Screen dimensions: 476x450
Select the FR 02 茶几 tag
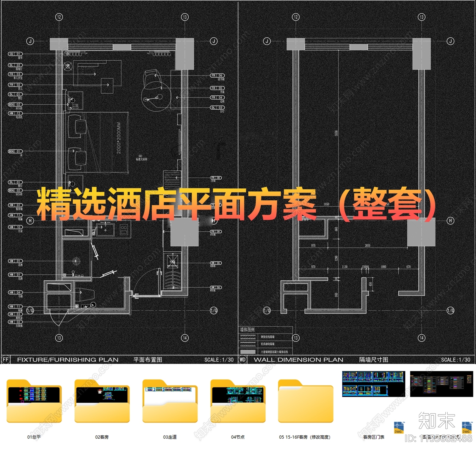pyautogui.click(x=15, y=85)
